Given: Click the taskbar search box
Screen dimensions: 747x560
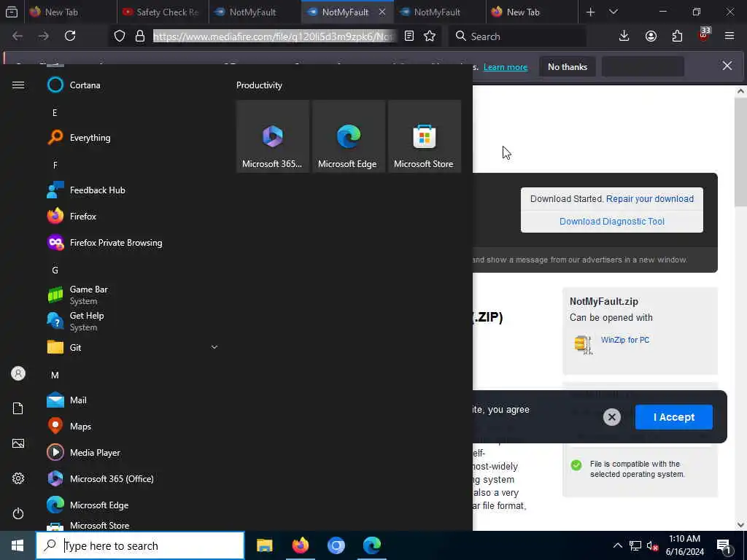Looking at the screenshot, I should (x=140, y=545).
